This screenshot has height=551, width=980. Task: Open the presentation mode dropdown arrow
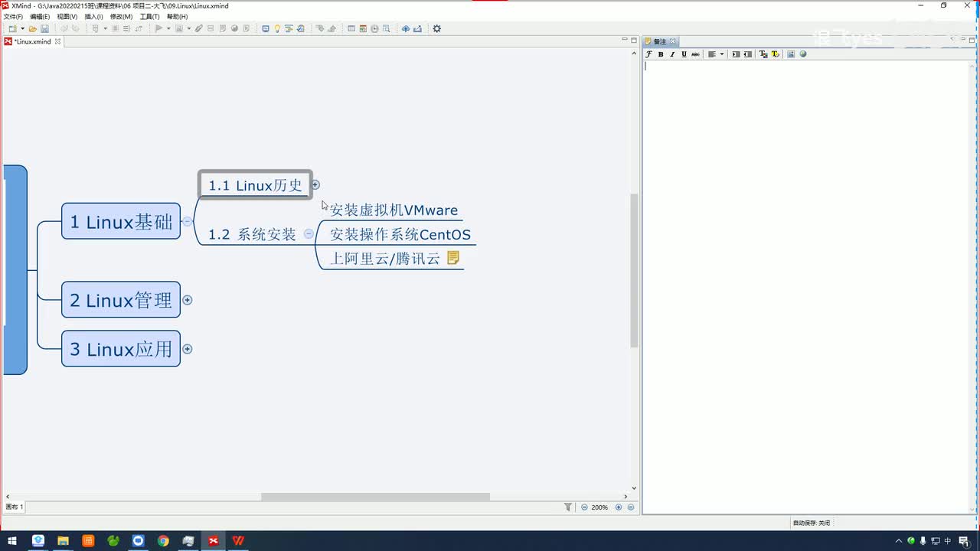(x=168, y=29)
